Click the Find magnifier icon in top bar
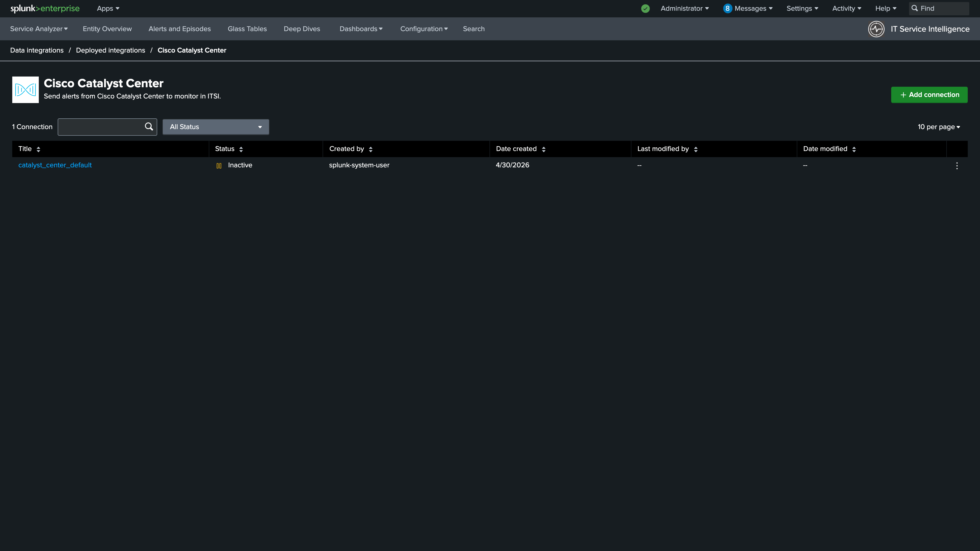 point(915,8)
